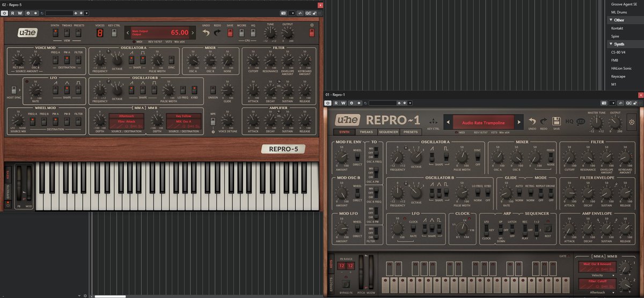Click the CUTOFF knob in Repro-5 filter
Viewport: 644px width, 298px height.
254,60
